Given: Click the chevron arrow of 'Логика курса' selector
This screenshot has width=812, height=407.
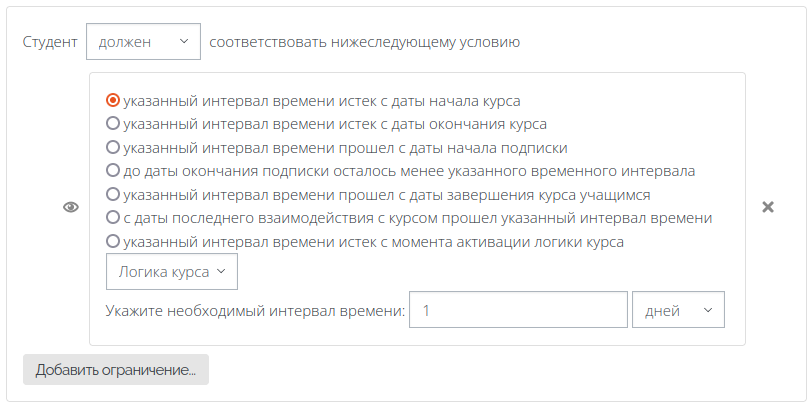Looking at the screenshot, I should [x=221, y=271].
